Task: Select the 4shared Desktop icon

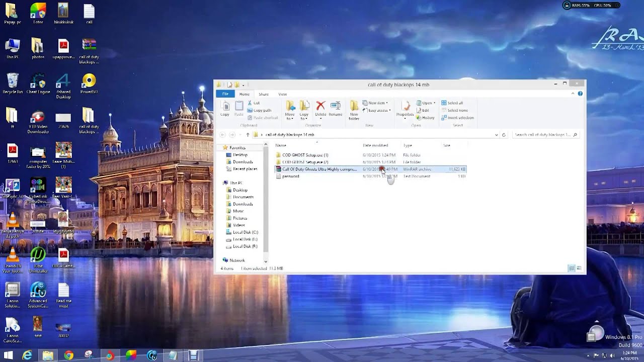Action: pos(63,85)
